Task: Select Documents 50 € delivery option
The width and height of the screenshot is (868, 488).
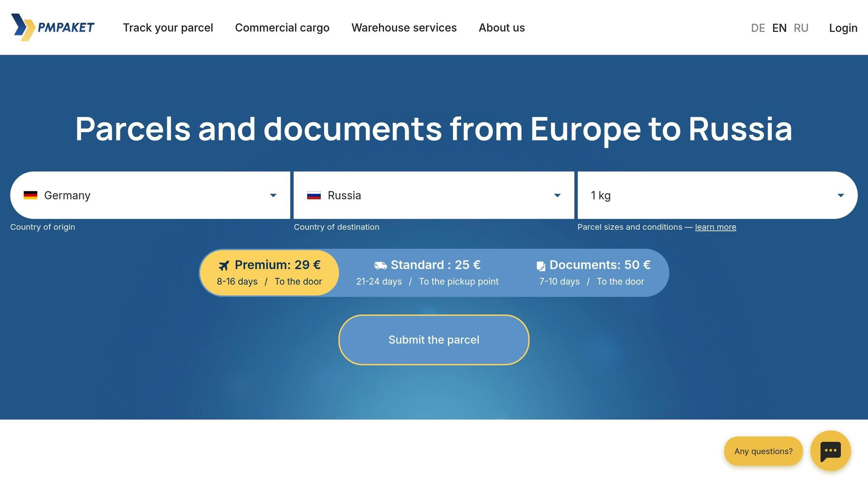Action: (593, 273)
